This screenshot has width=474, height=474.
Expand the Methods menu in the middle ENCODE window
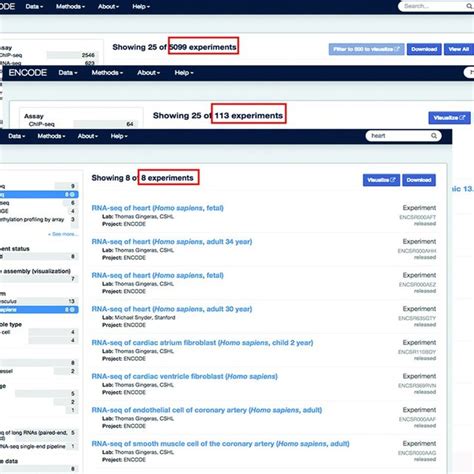tap(107, 73)
